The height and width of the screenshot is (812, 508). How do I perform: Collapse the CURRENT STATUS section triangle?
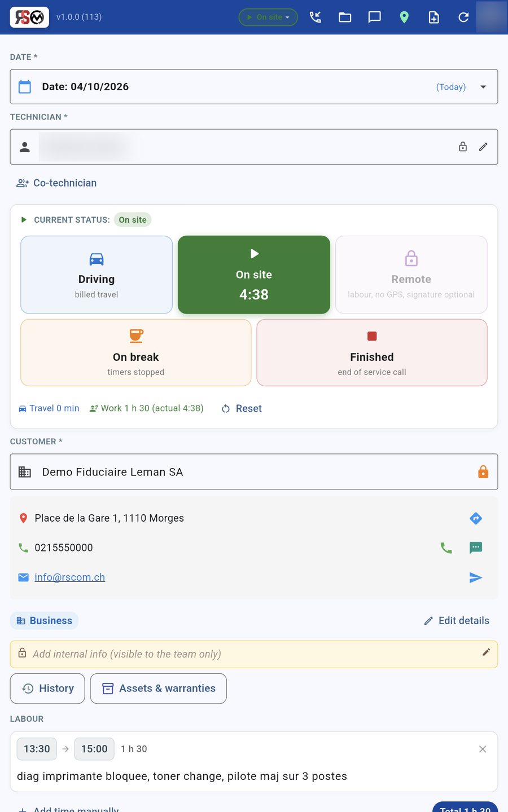(x=24, y=220)
